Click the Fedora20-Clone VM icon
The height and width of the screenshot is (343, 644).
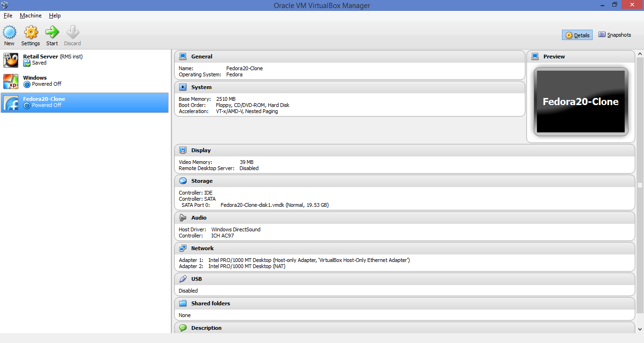(x=11, y=102)
